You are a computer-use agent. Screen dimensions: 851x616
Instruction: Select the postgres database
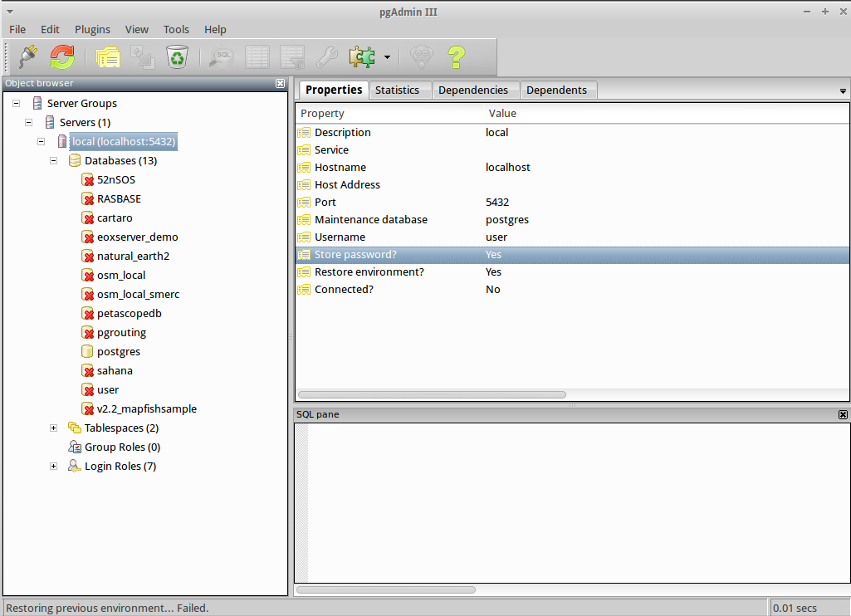pyautogui.click(x=119, y=352)
